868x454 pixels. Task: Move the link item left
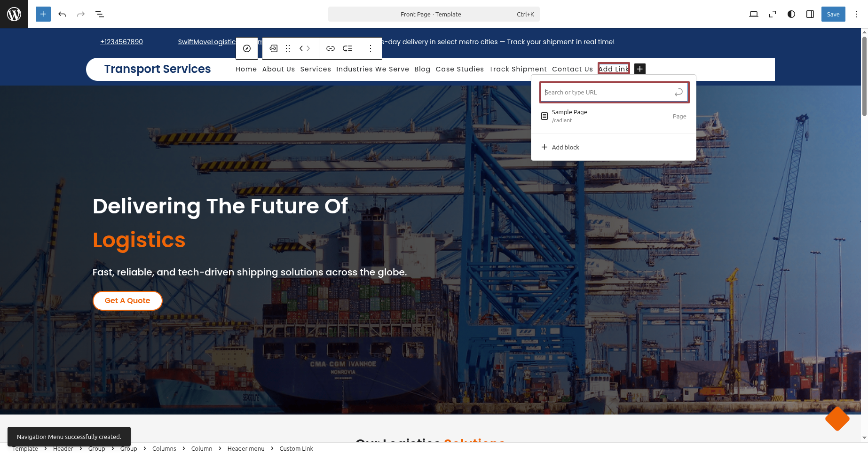(301, 48)
